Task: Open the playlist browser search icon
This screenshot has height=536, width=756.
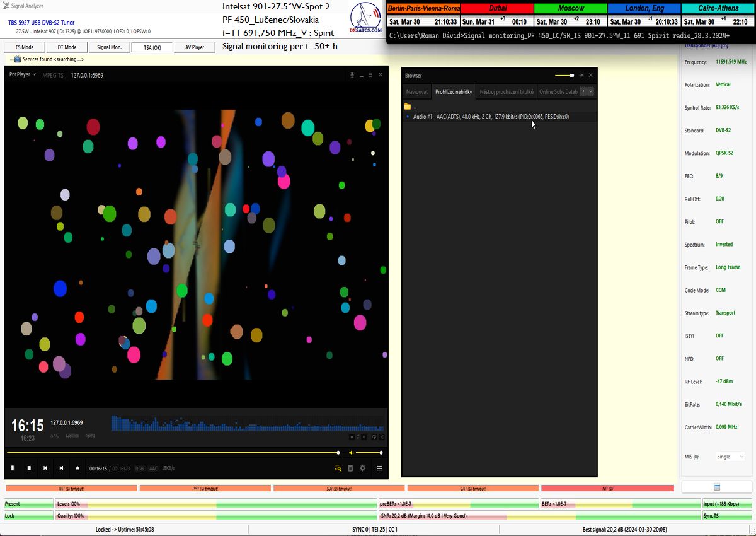Action: pyautogui.click(x=338, y=468)
